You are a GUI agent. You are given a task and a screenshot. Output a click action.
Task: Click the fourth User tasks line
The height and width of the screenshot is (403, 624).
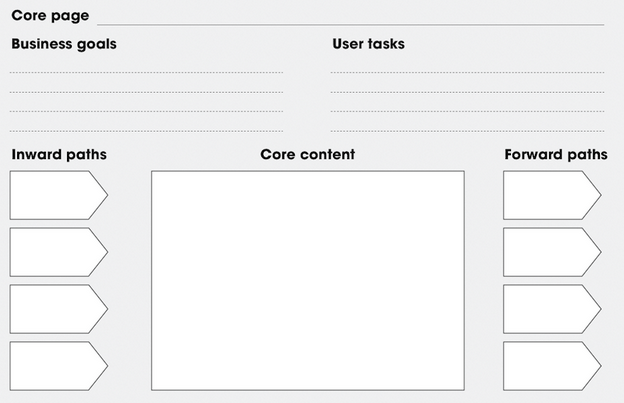[x=467, y=130]
